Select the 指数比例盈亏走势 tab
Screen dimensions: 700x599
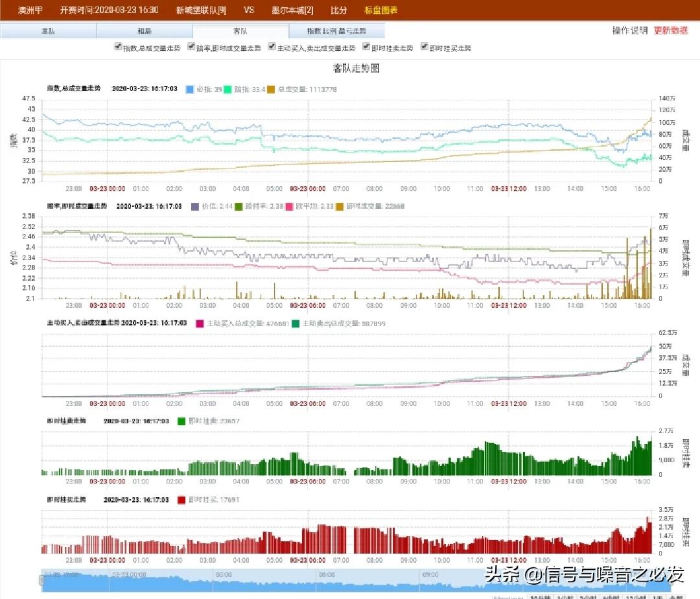pos(336,31)
